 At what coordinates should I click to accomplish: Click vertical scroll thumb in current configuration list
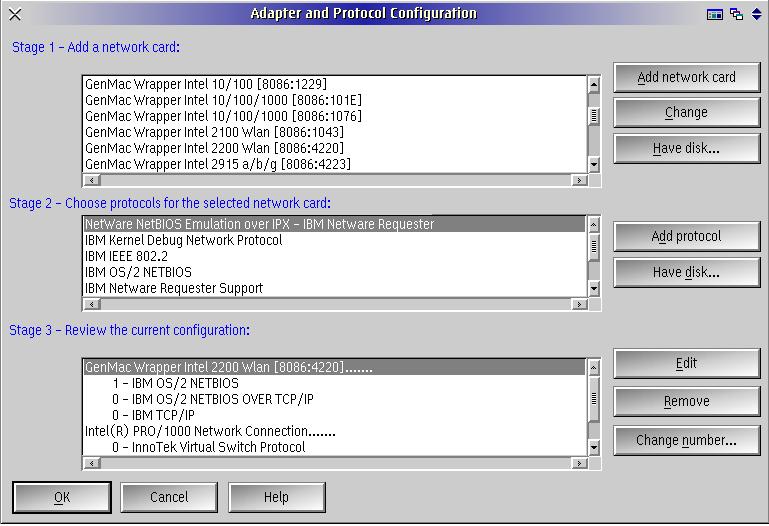point(594,399)
